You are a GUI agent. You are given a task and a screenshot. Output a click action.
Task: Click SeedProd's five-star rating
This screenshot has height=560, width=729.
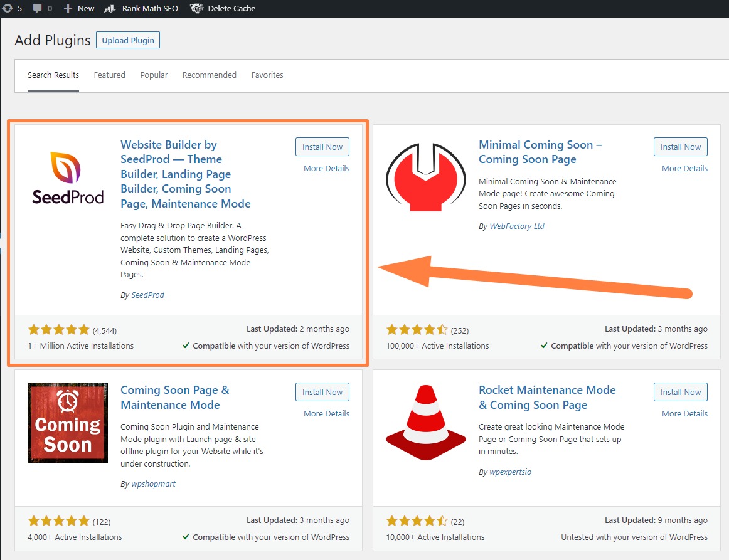58,329
